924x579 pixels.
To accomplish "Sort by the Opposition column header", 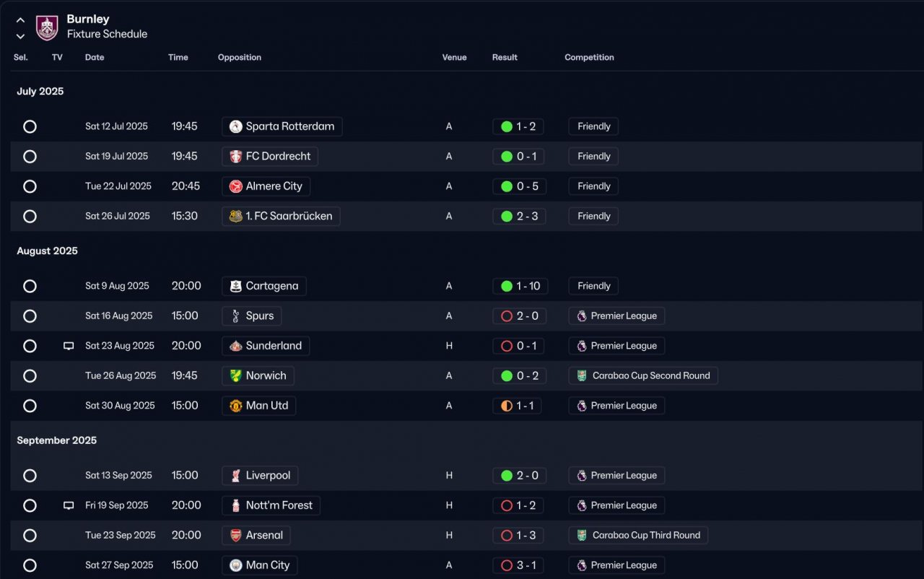I will coord(240,58).
